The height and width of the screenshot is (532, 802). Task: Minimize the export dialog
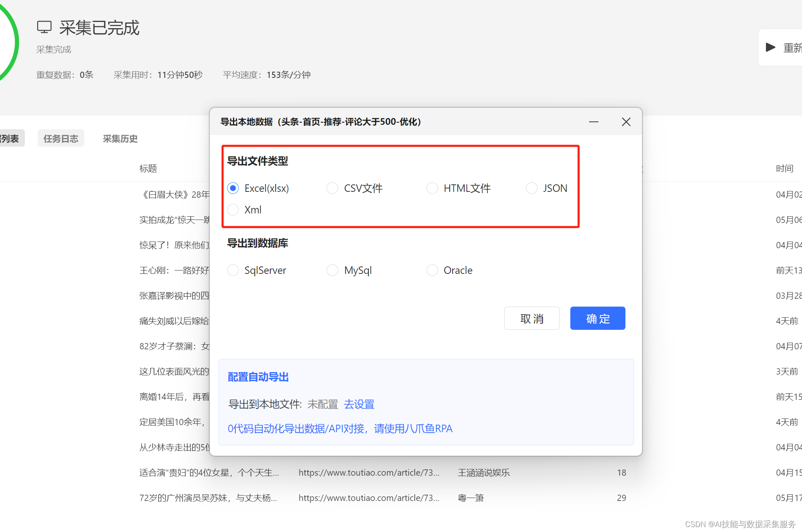point(594,122)
